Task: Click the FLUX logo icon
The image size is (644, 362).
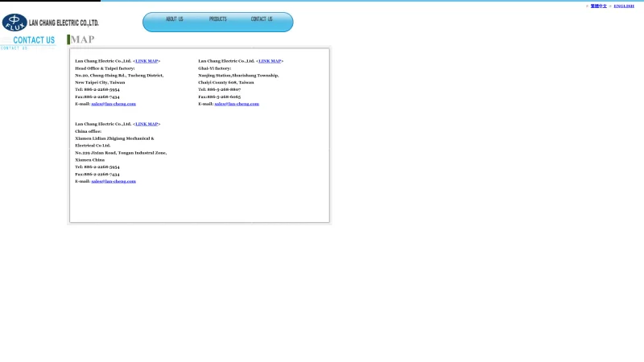Action: coord(14,23)
